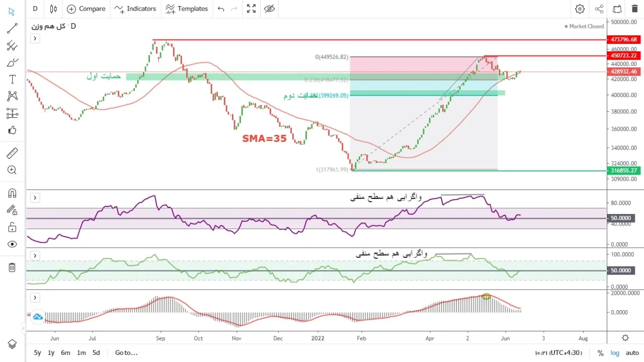Open the Indicators dialog
Image resolution: width=644 pixels, height=362 pixels.
135,9
